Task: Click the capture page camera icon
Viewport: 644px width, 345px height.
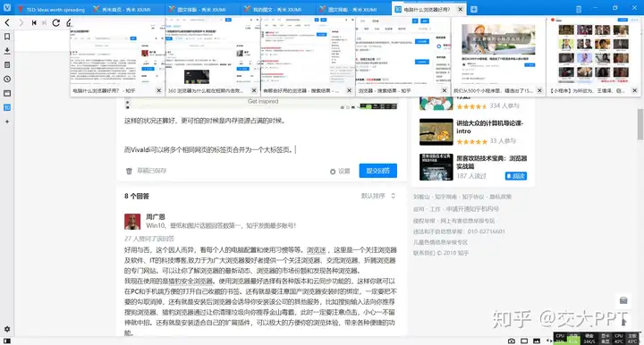Action: pos(512,341)
